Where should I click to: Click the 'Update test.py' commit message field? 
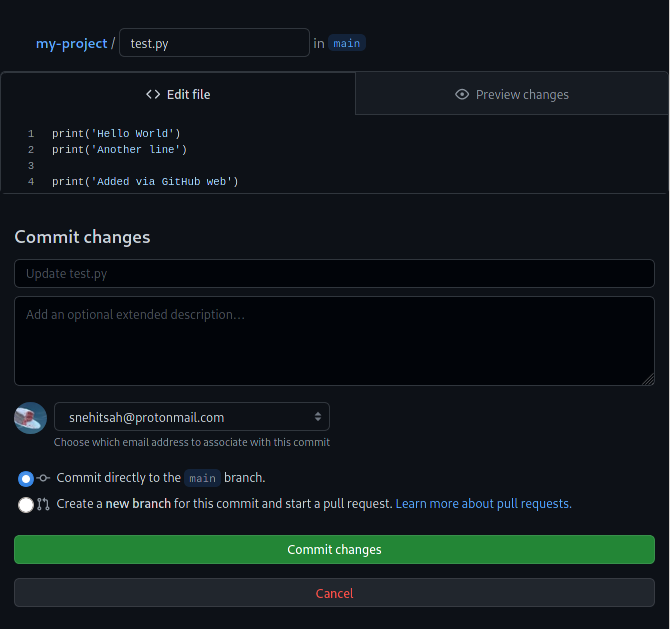pyautogui.click(x=334, y=273)
